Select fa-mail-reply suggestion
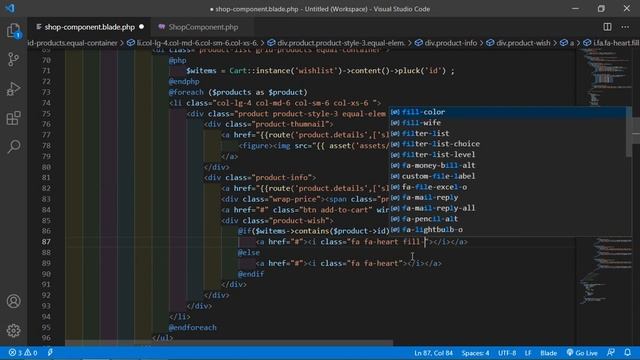 [x=508, y=198]
